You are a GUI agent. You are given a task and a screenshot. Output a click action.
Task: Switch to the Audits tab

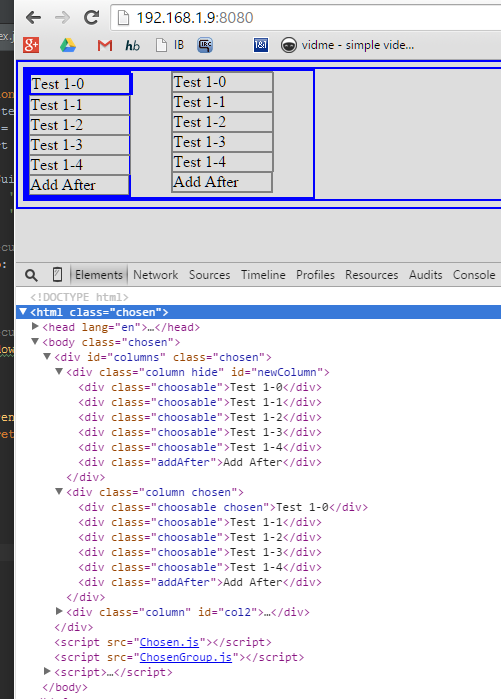pos(426,275)
